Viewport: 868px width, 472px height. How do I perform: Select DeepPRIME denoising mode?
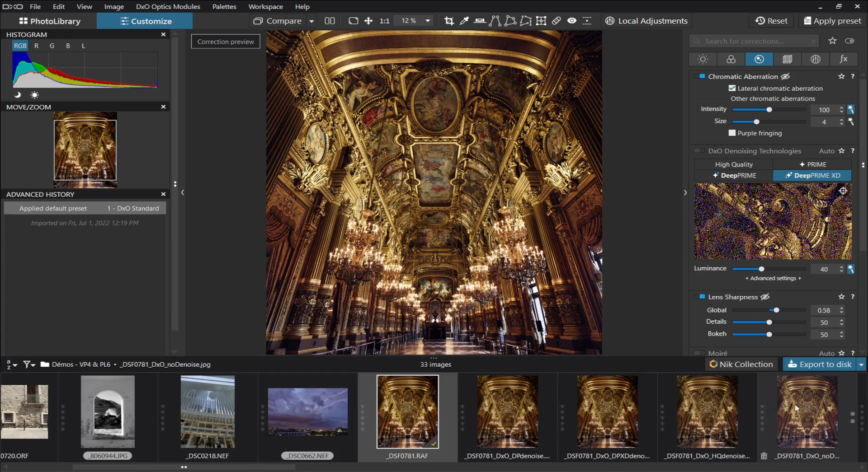click(733, 175)
